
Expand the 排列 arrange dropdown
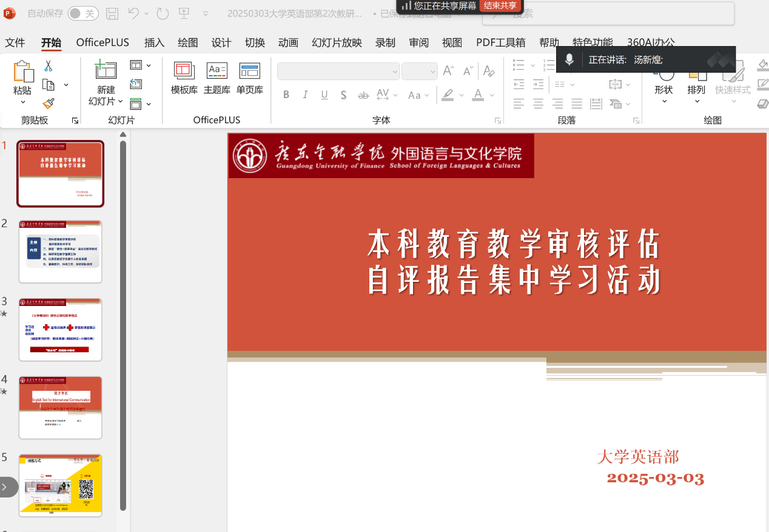696,101
